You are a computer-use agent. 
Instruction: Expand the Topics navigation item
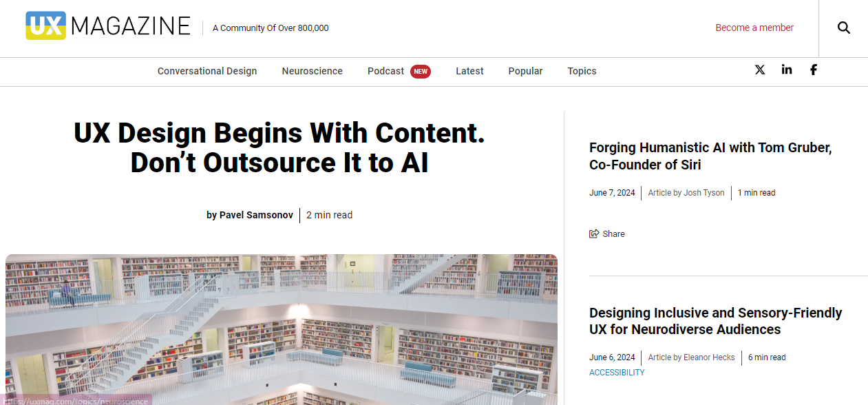[x=582, y=71]
